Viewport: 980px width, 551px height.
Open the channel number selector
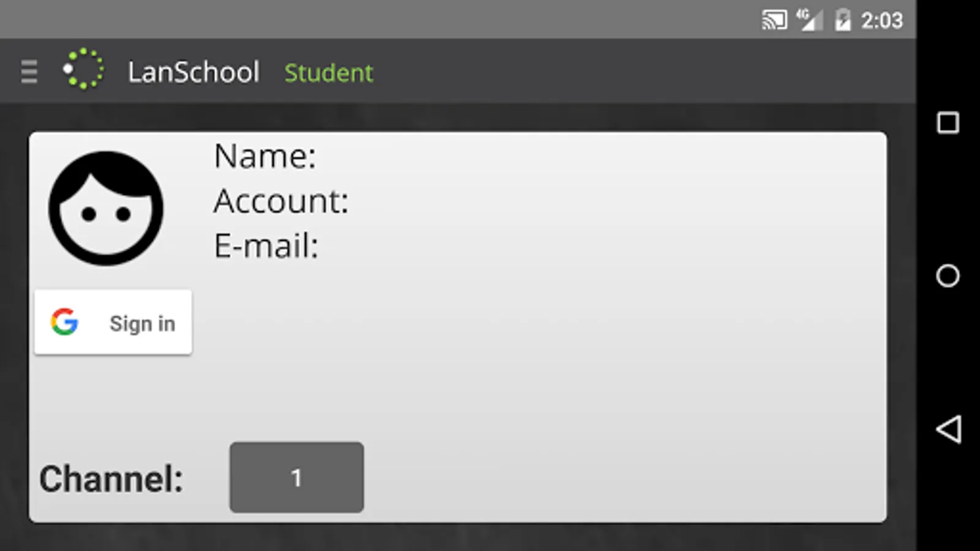(296, 477)
